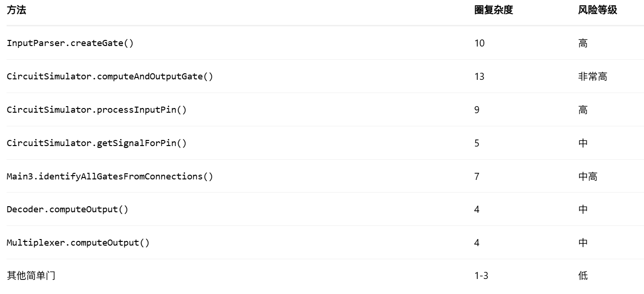Click Main3.identifyAllGatesFromConnections() method name
The width and height of the screenshot is (644, 294).
tap(110, 177)
